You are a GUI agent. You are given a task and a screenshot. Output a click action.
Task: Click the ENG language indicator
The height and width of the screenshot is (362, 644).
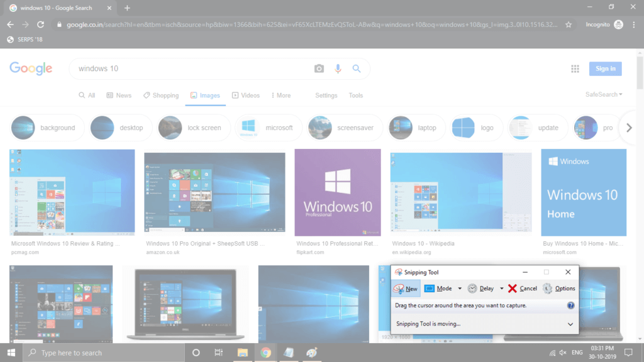click(x=577, y=353)
